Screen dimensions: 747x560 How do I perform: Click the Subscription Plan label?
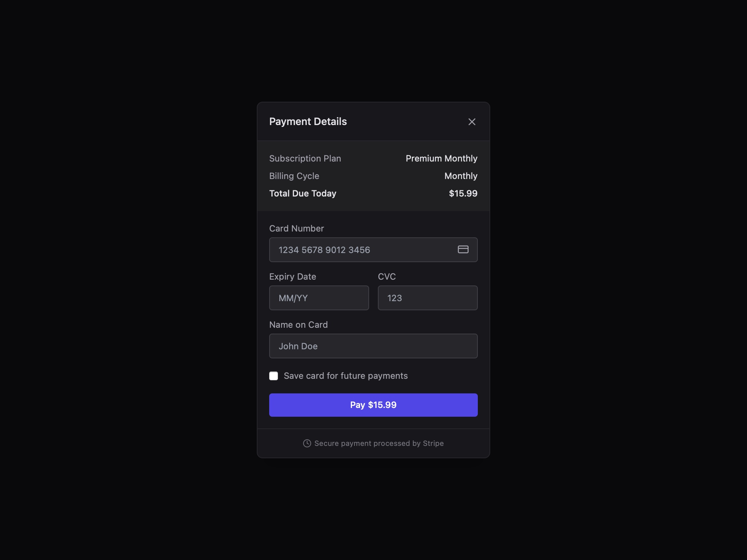point(305,158)
